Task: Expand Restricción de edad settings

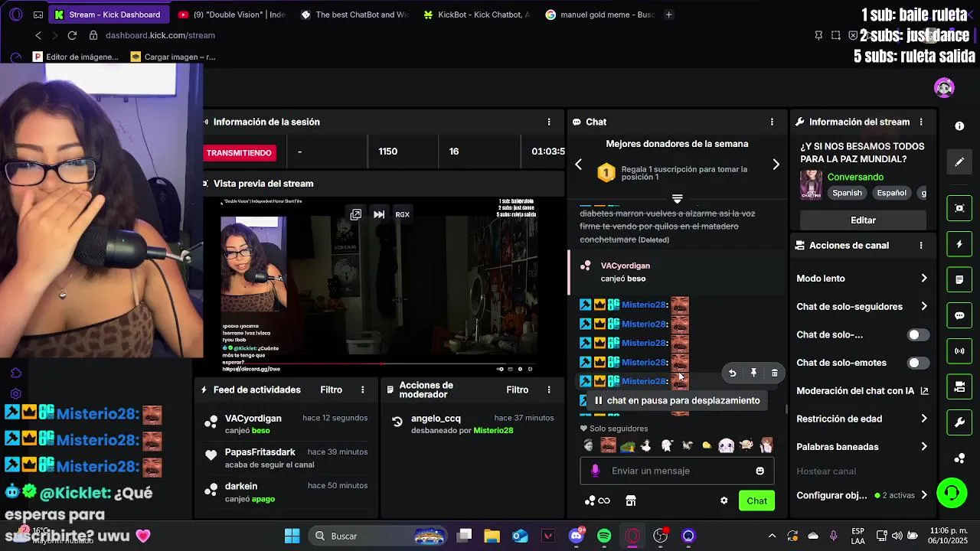Action: tap(862, 419)
